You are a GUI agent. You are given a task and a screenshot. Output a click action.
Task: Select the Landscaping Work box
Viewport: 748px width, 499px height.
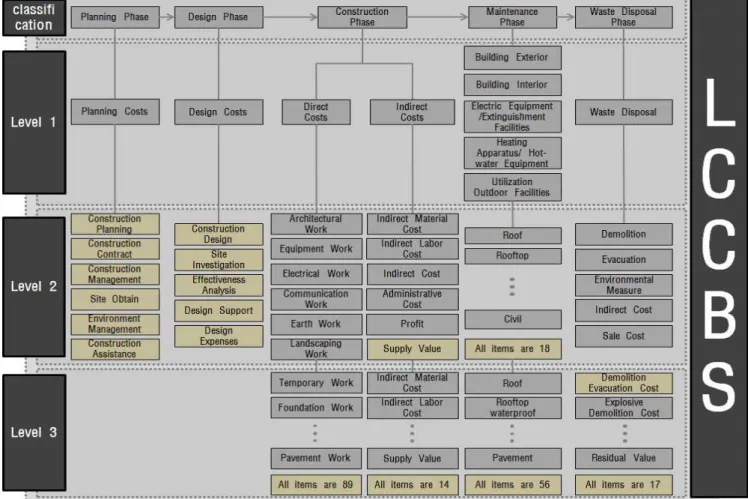(x=316, y=349)
